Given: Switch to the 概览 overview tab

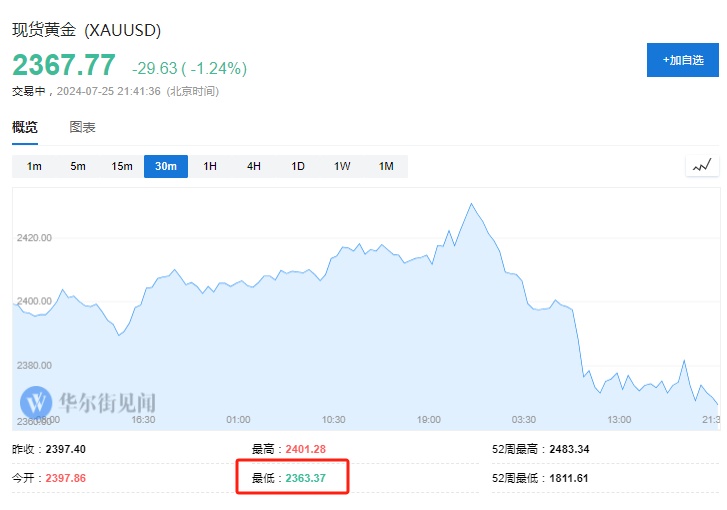Looking at the screenshot, I should tap(25, 127).
